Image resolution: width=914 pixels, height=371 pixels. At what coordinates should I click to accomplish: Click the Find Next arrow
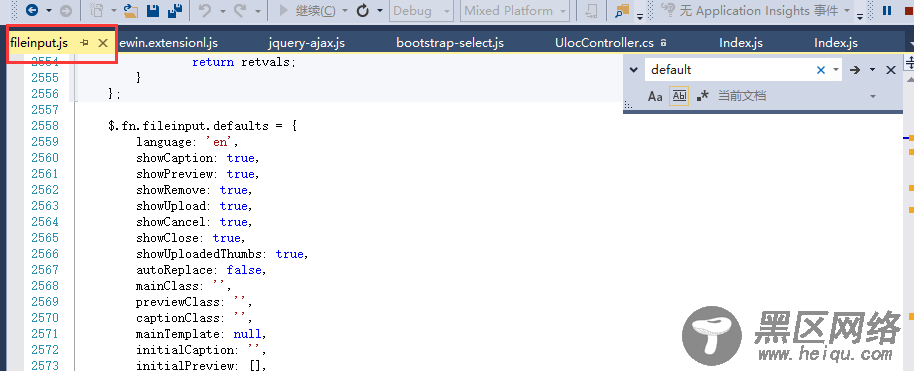coord(855,70)
